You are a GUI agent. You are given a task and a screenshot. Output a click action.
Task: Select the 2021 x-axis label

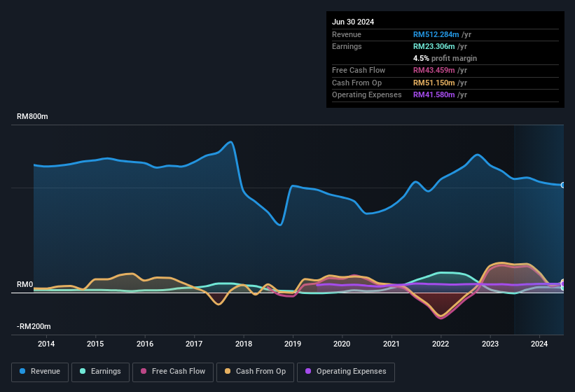(x=392, y=344)
